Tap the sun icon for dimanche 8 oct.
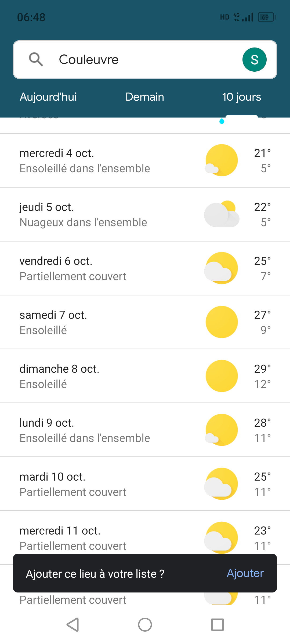Image resolution: width=290 pixels, height=644 pixels. click(222, 376)
